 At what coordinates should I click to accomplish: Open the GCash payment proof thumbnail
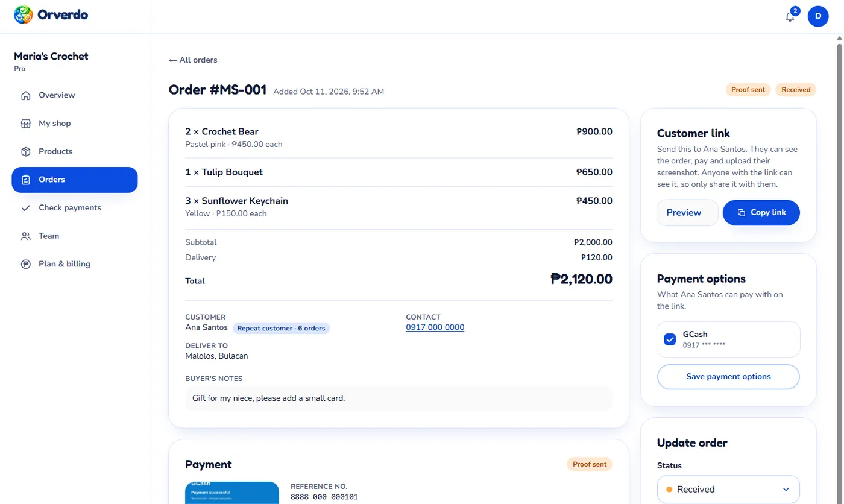(232, 493)
